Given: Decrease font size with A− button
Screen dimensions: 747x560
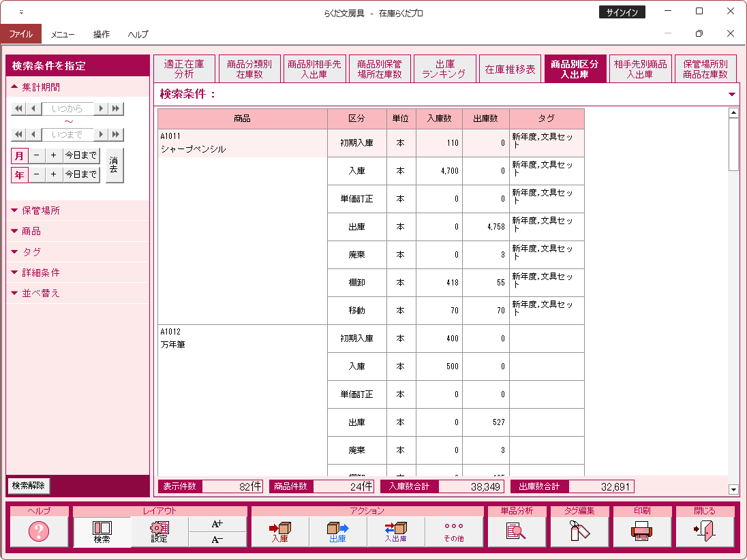Looking at the screenshot, I should pos(217,540).
